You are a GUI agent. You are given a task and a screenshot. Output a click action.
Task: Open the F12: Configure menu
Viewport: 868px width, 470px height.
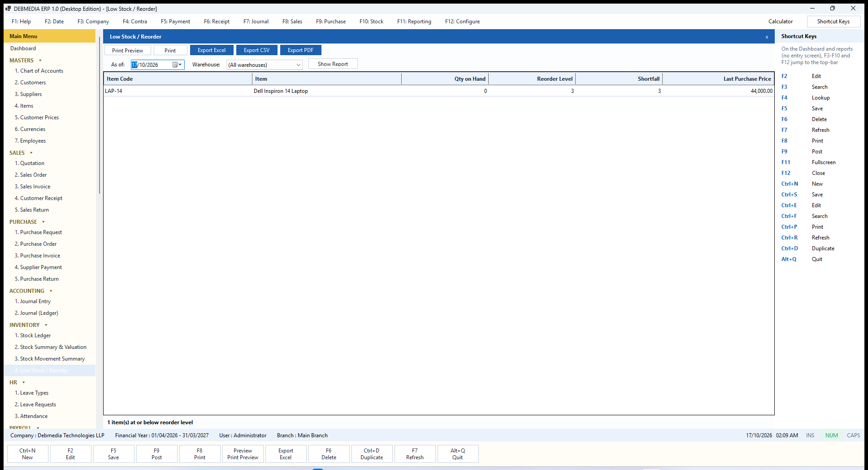pyautogui.click(x=462, y=22)
